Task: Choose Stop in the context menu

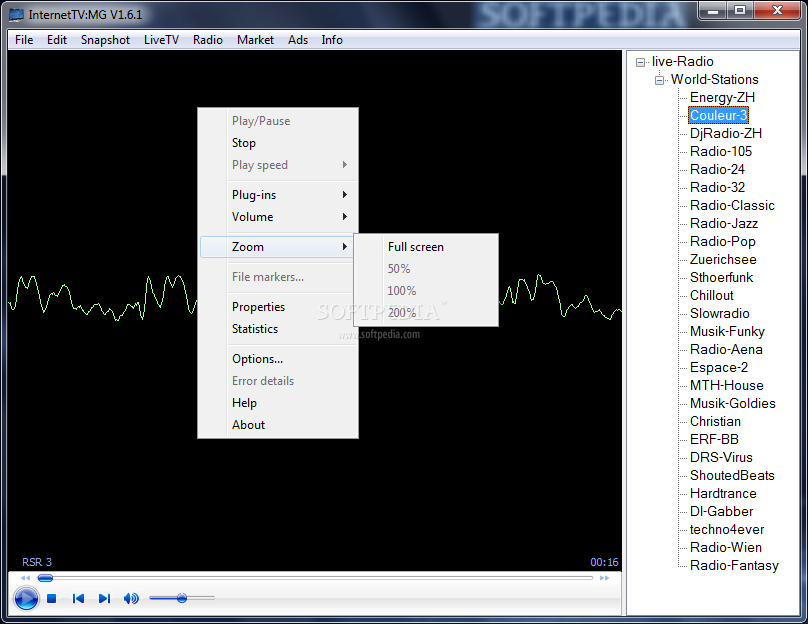Action: (x=278, y=143)
